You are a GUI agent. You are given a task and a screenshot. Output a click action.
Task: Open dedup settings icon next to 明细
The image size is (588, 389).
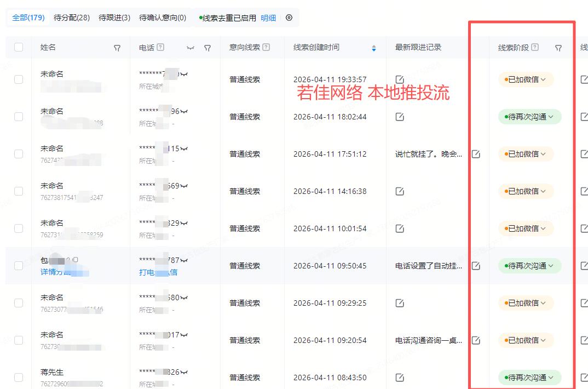(x=289, y=18)
